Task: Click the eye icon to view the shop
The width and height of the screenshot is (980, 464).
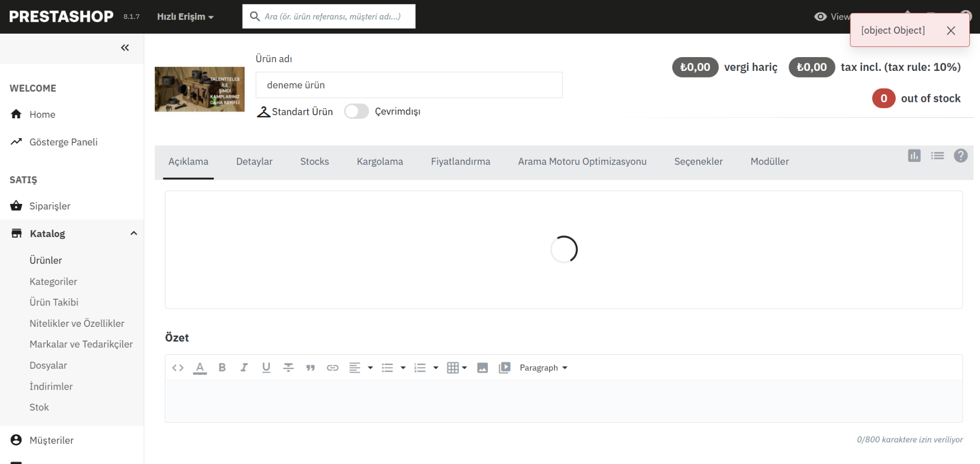Action: point(820,16)
